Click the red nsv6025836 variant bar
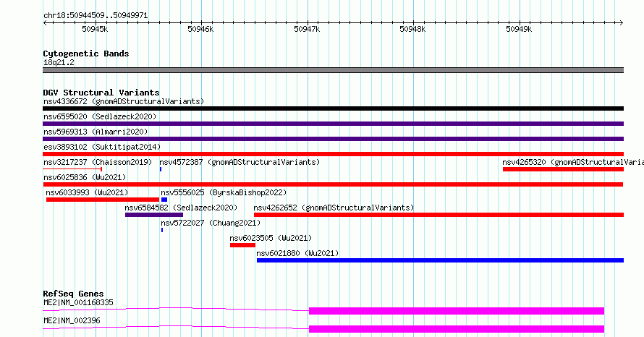This screenshot has height=337, width=644. (x=333, y=184)
